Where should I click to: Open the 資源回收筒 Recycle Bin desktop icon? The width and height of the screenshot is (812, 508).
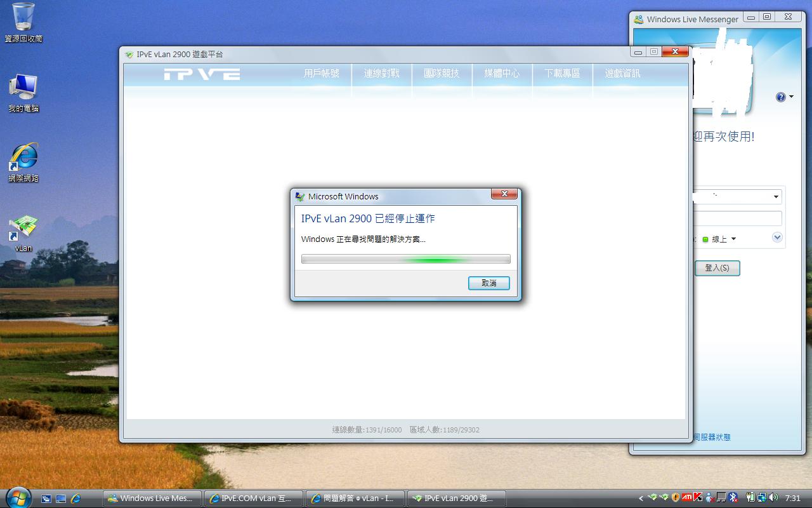click(x=23, y=22)
